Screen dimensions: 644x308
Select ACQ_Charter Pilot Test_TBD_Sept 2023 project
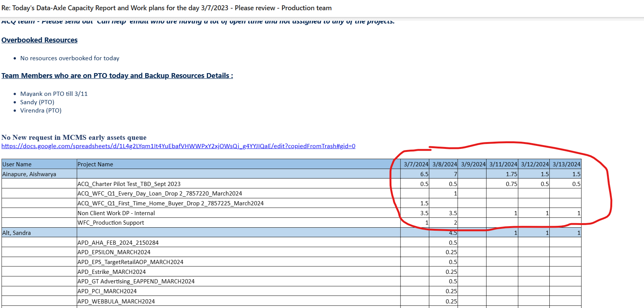click(x=129, y=184)
